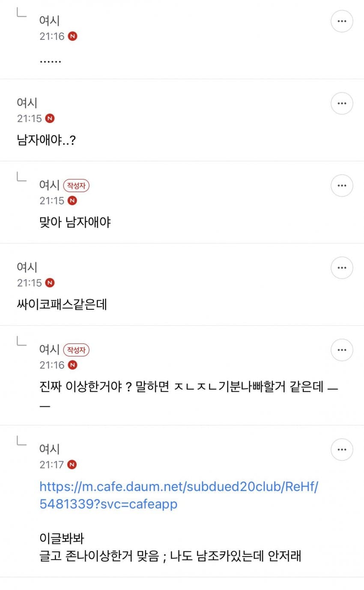
Task: Open the m.cafe.daum.net subdued20club link
Action: pyautogui.click(x=179, y=495)
